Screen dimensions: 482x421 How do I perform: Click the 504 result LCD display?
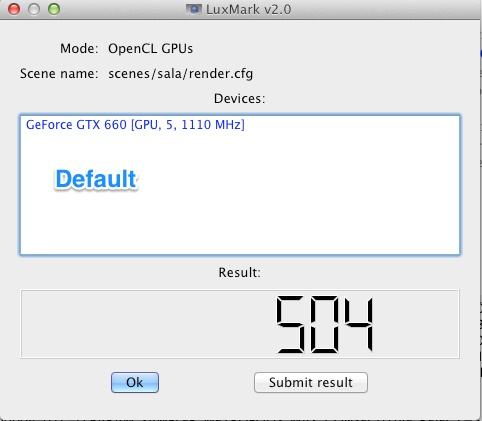(325, 324)
